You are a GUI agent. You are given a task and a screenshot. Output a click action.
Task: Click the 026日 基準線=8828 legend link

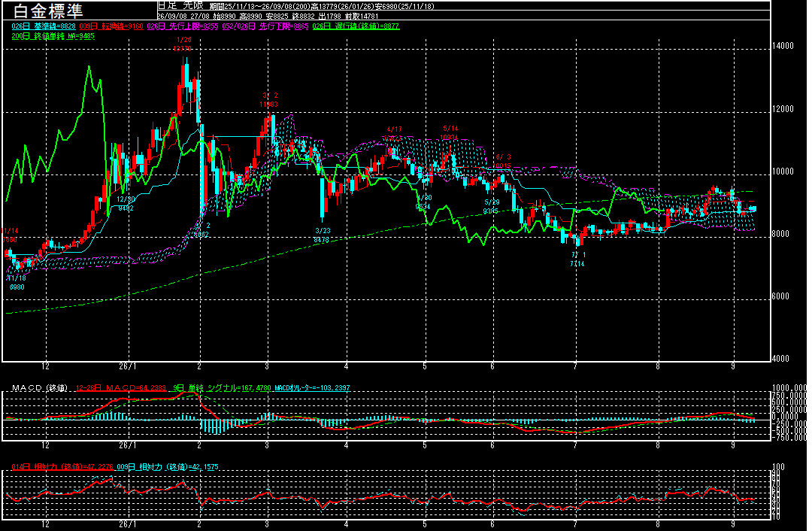click(44, 26)
